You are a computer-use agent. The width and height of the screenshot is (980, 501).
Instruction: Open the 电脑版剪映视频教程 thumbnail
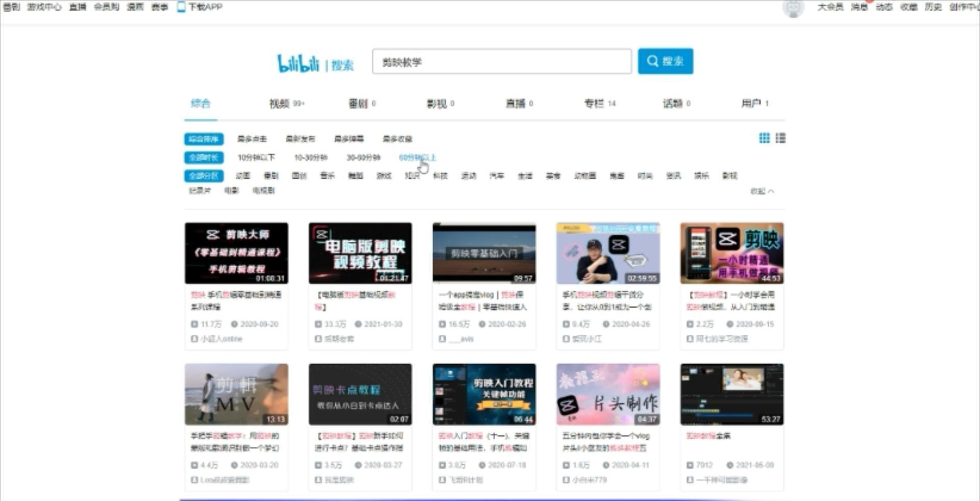tap(360, 253)
